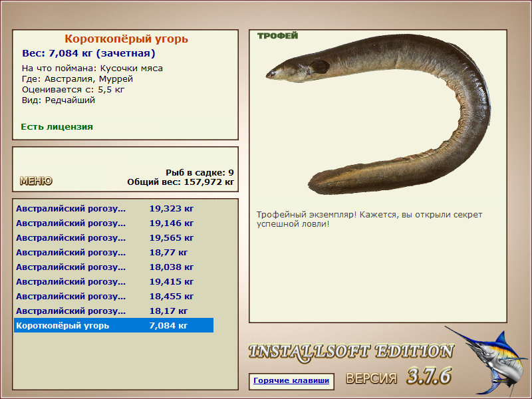The height and width of the screenshot is (399, 532).
Task: Click the Вид: Редчайший line
Action: click(59, 100)
